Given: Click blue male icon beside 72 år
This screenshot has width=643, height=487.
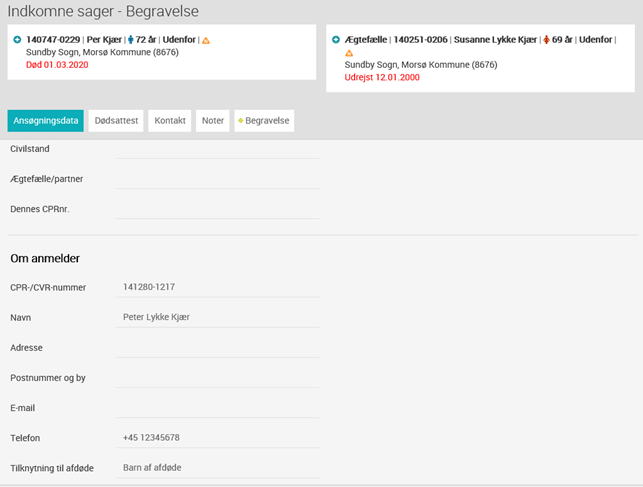Looking at the screenshot, I should coord(130,40).
